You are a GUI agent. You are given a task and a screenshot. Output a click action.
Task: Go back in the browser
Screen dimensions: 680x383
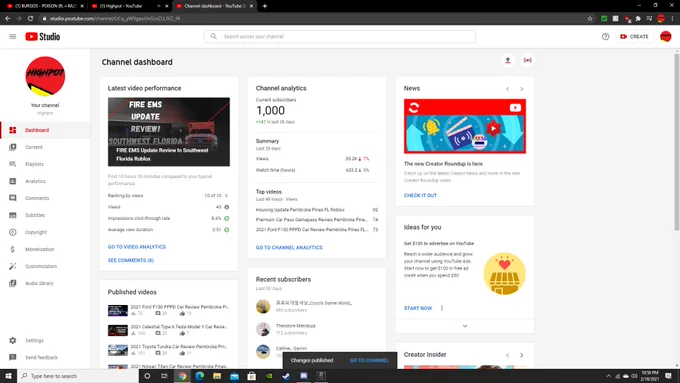[7, 19]
